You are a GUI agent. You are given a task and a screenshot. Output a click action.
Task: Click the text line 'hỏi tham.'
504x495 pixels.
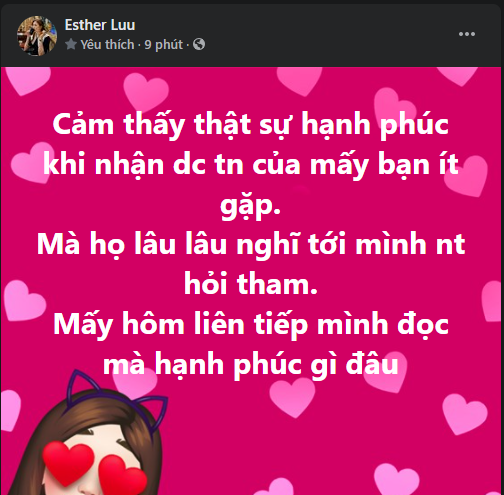251,284
